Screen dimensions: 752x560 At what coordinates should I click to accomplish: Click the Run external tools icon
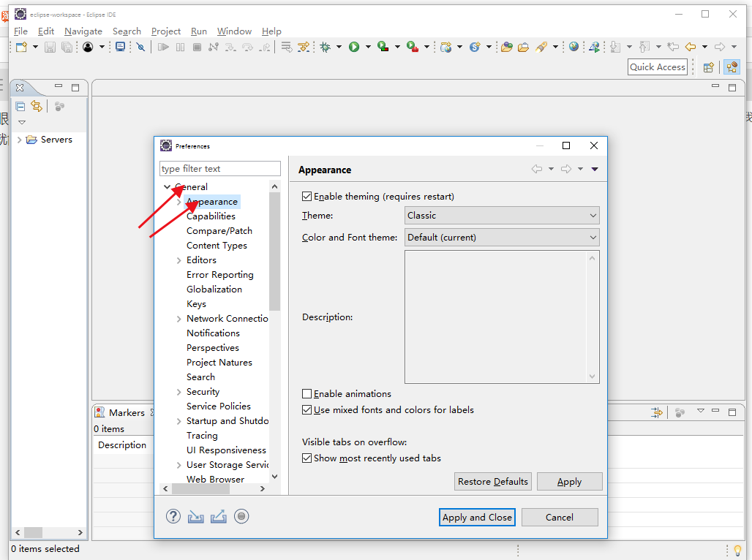click(412, 47)
